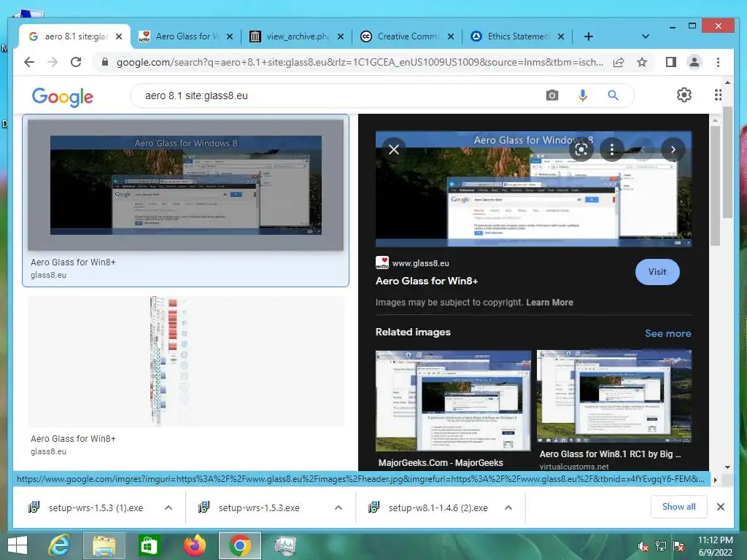The height and width of the screenshot is (560, 747).
Task: Click the Visit button
Action: [657, 272]
